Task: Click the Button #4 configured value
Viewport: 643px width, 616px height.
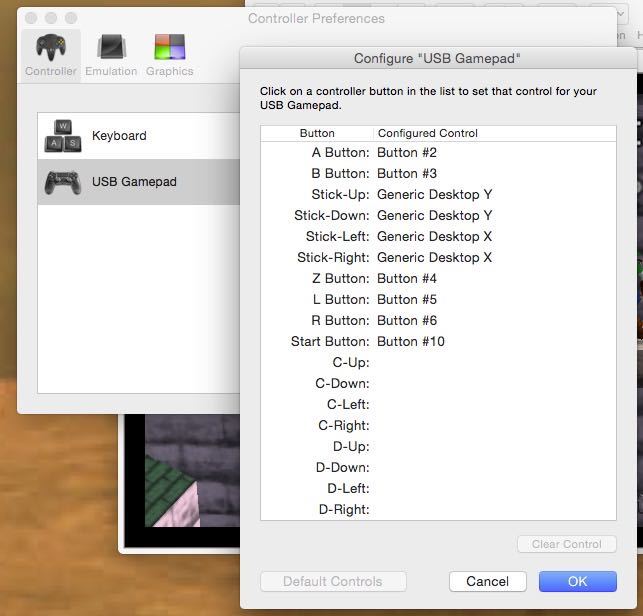Action: tap(407, 278)
